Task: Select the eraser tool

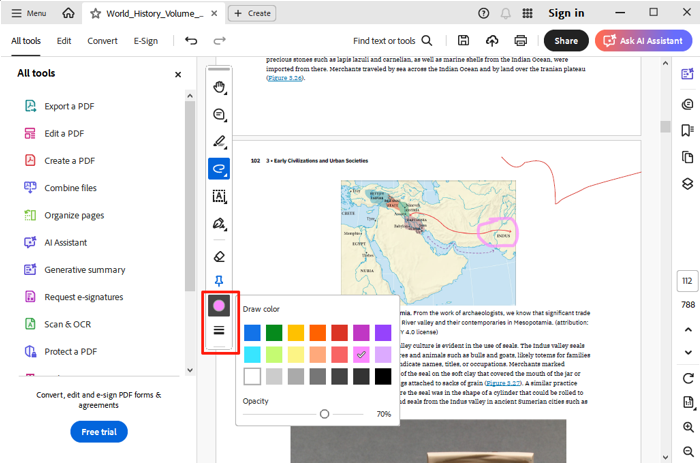Action: (219, 256)
